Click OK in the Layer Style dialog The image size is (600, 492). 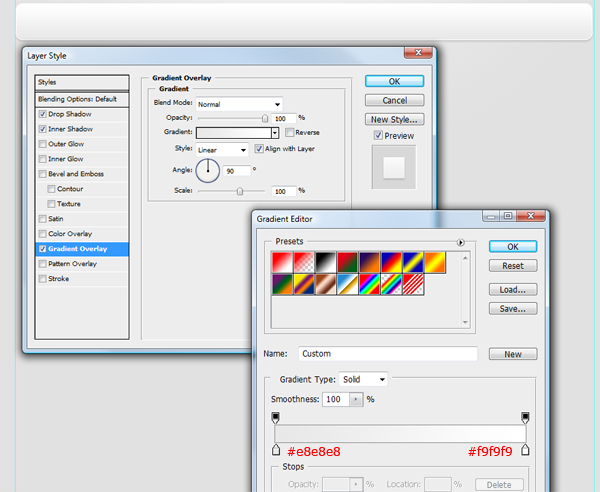pos(395,81)
